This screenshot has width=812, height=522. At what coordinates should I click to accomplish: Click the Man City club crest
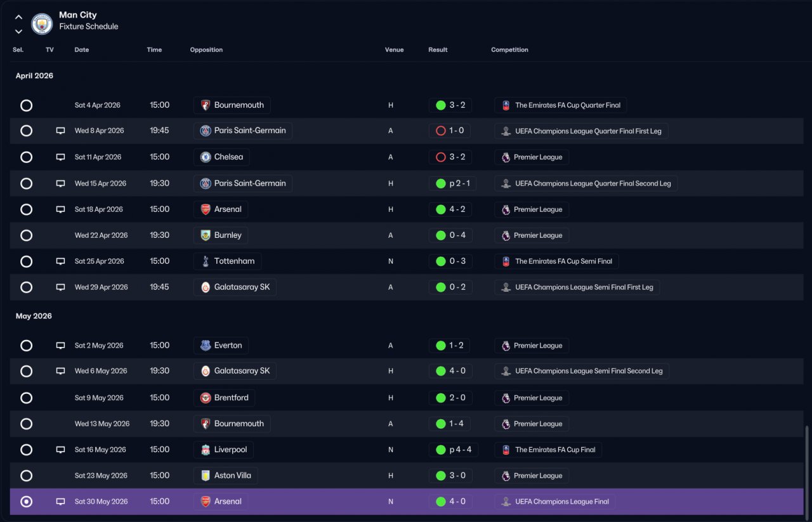(x=42, y=23)
